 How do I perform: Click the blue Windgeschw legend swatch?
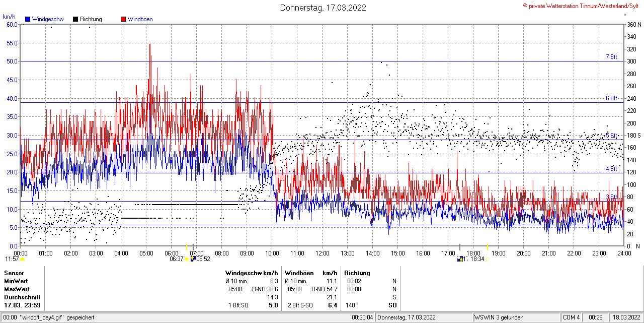[28, 19]
